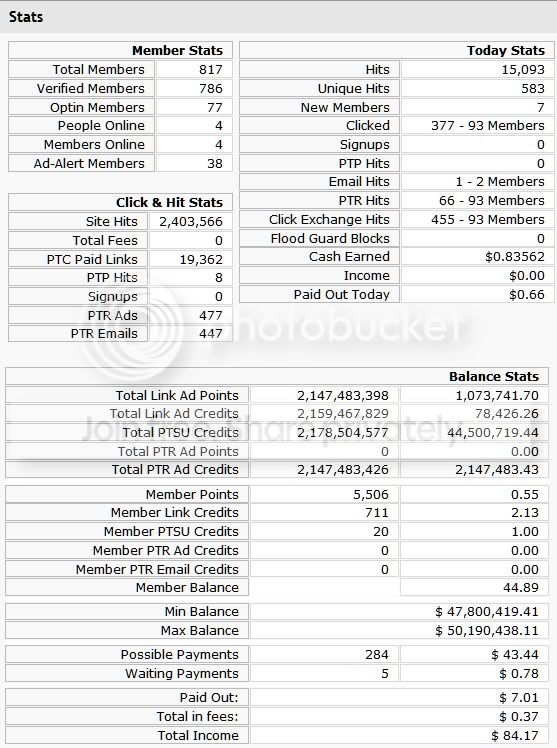Image resolution: width=557 pixels, height=748 pixels.
Task: Click the Total PTSU Credits label
Action: [180, 432]
